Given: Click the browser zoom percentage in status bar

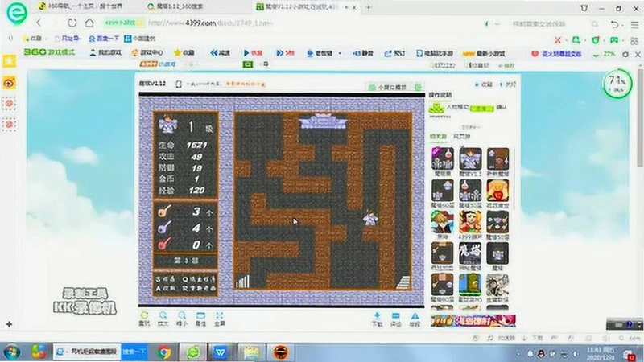Looking at the screenshot, I should click(635, 338).
